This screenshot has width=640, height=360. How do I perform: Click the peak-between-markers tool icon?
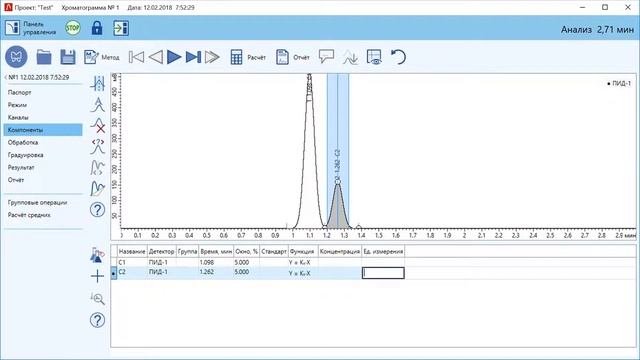tap(98, 83)
